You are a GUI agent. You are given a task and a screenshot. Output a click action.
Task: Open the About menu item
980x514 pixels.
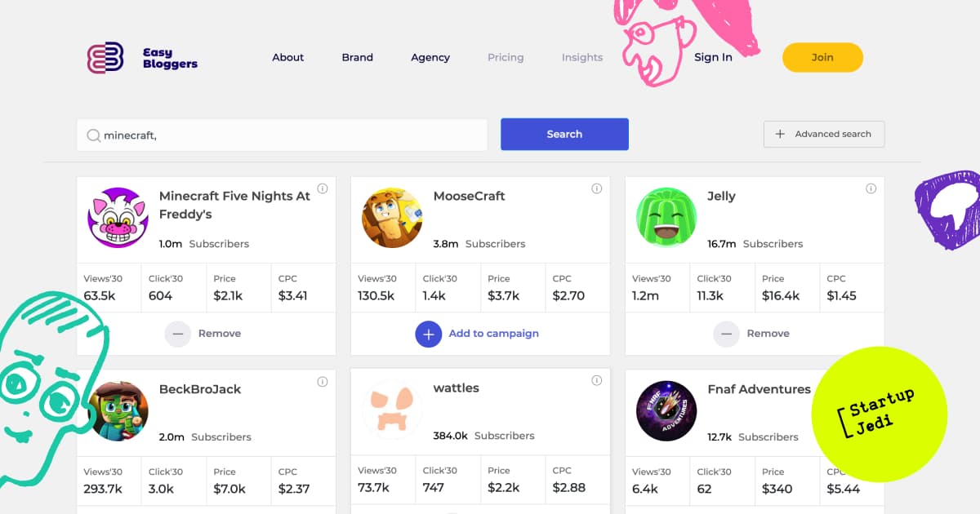(288, 57)
